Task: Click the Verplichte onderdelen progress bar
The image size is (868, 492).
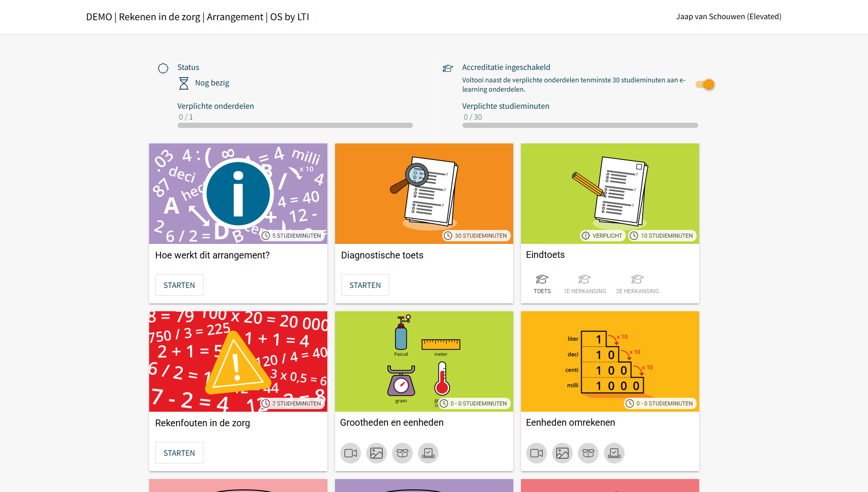Action: (295, 125)
